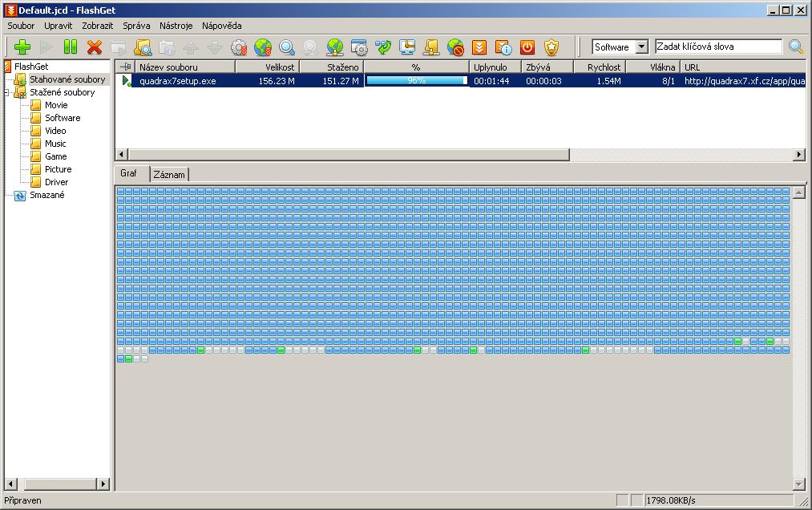Pause the download with the green pause icon
This screenshot has height=510, width=812.
coord(71,47)
